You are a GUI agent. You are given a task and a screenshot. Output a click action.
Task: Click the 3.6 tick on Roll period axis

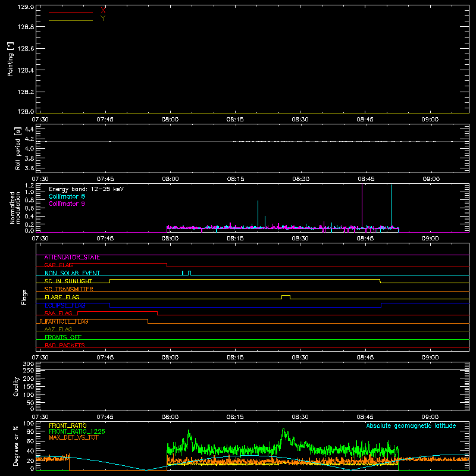coord(29,168)
